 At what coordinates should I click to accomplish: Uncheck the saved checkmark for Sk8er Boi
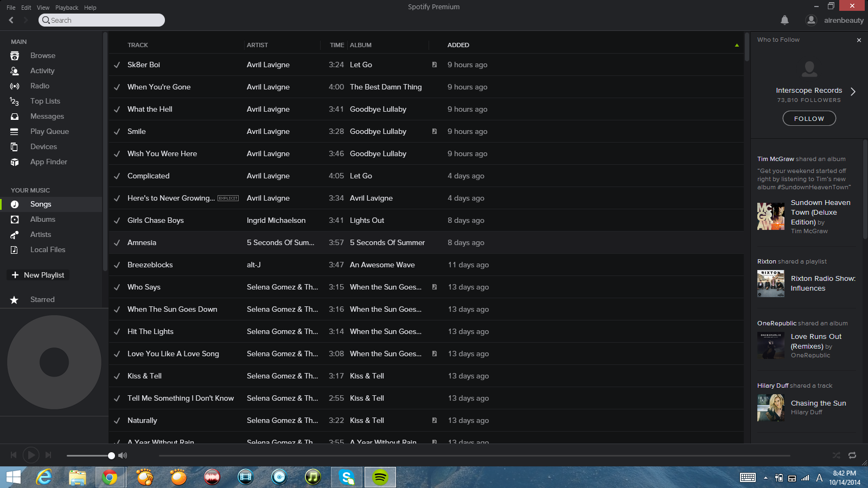[117, 65]
